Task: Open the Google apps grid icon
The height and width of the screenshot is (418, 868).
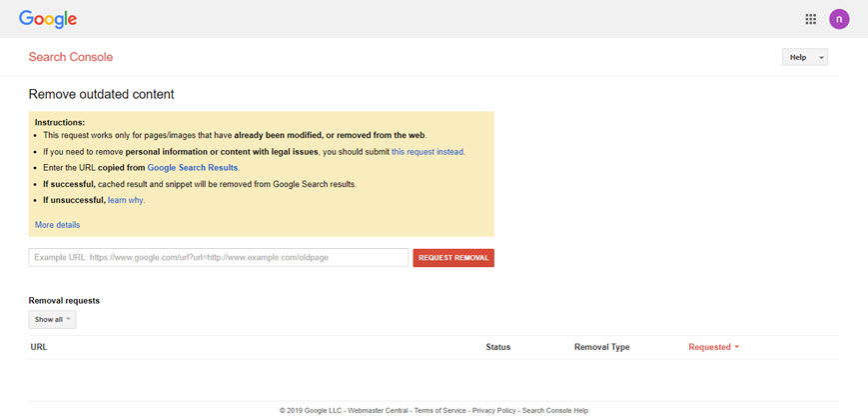Action: point(810,19)
